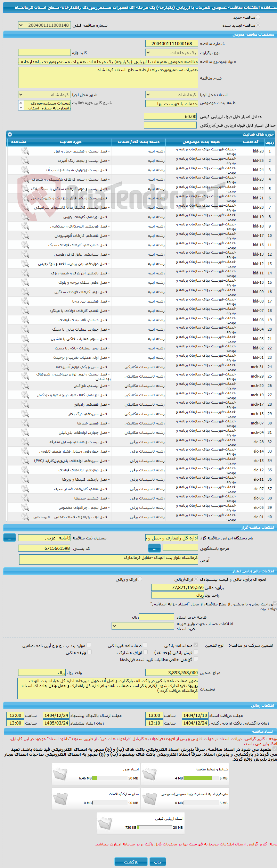Open the view icon for row mch-04
Image resolution: width=277 pixels, height=868 pixels.
(25, 432)
